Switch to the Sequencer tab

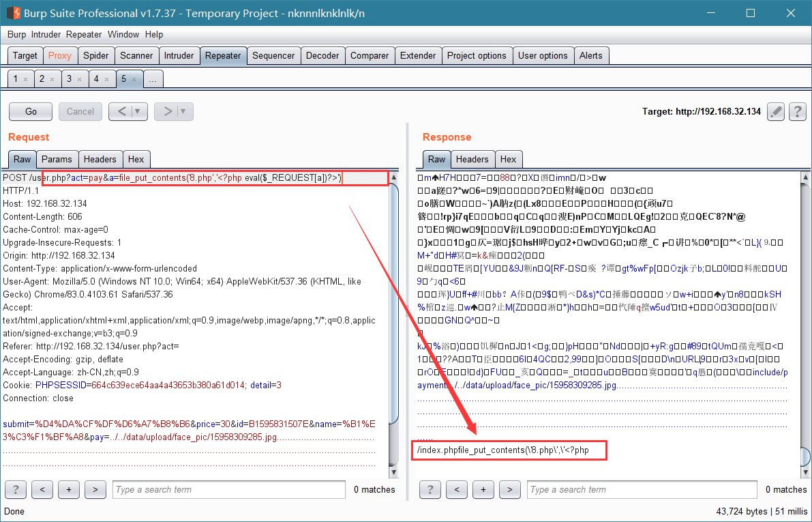pos(273,55)
